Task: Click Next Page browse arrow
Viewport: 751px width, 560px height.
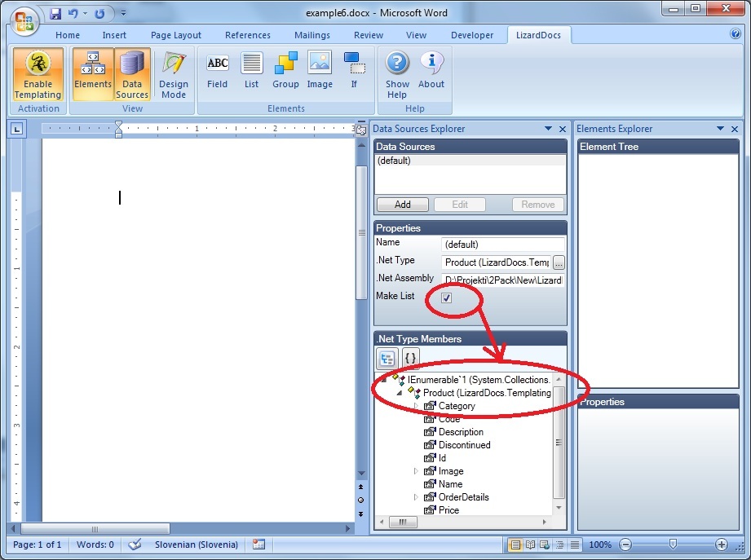Action: (x=361, y=514)
